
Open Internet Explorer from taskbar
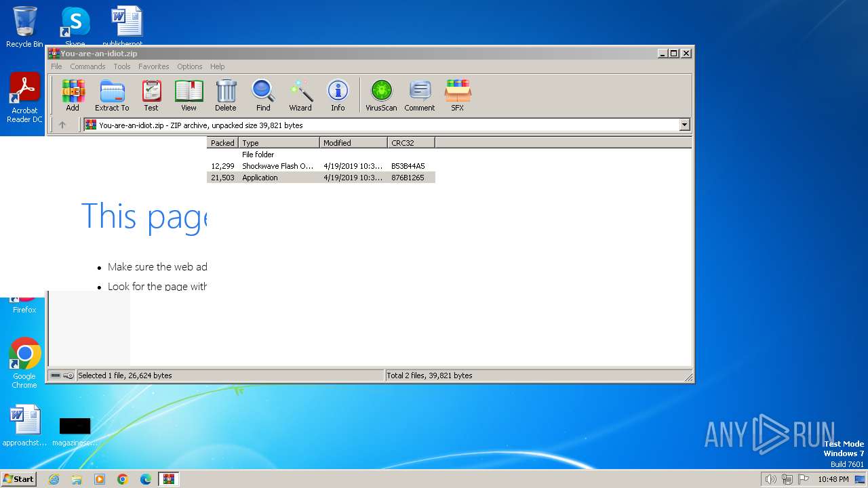(x=54, y=479)
